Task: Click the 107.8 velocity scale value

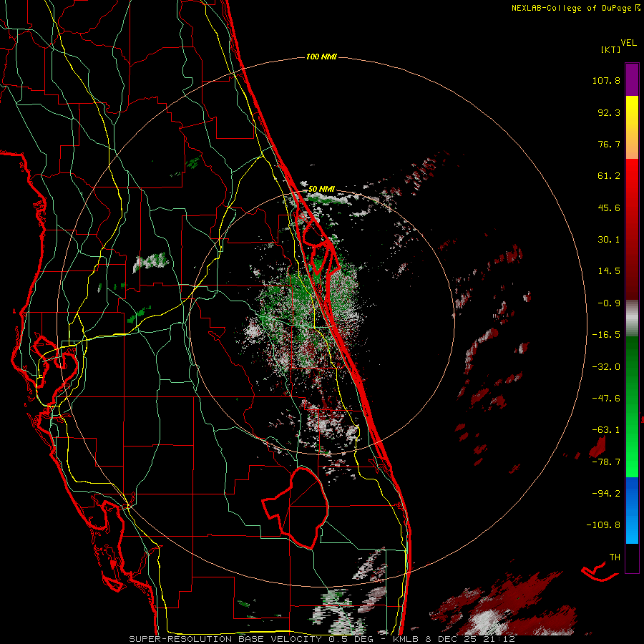Action: [x=606, y=80]
